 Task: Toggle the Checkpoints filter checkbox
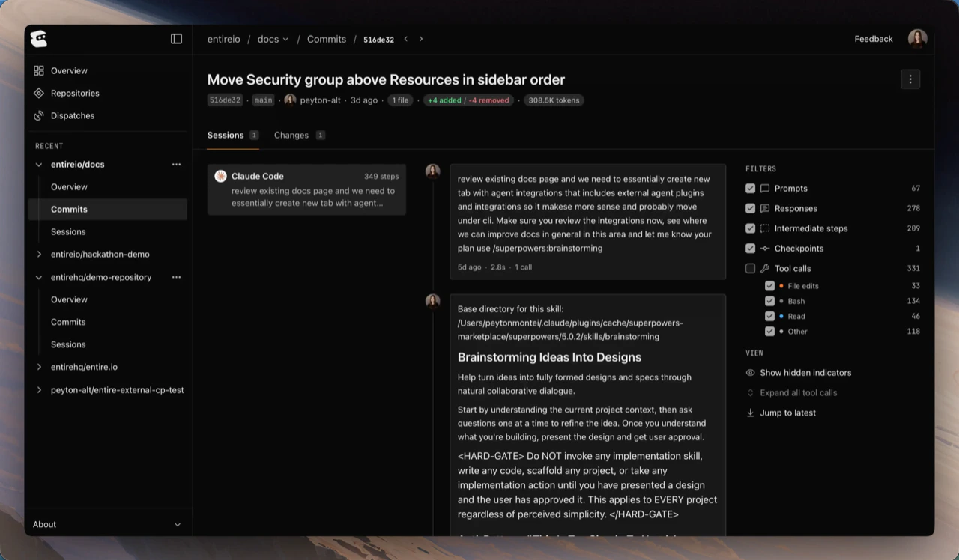[x=750, y=249]
